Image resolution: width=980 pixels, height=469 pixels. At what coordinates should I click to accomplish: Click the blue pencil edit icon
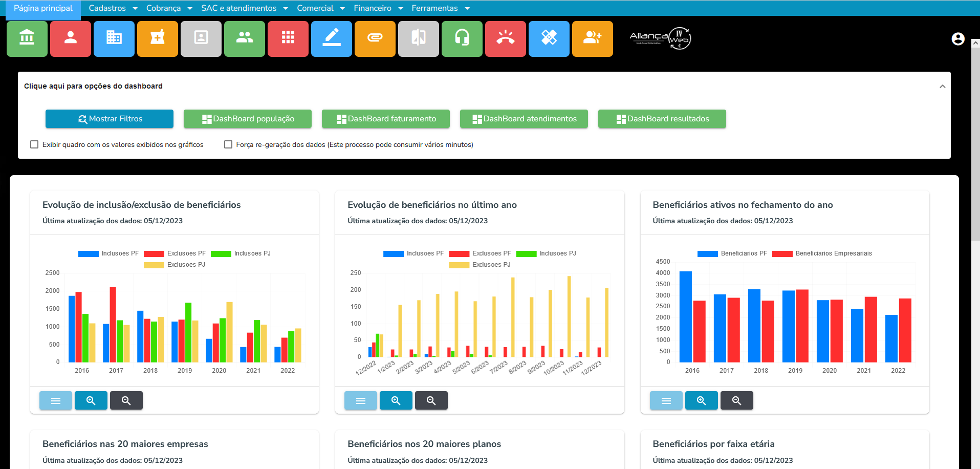[x=331, y=38]
